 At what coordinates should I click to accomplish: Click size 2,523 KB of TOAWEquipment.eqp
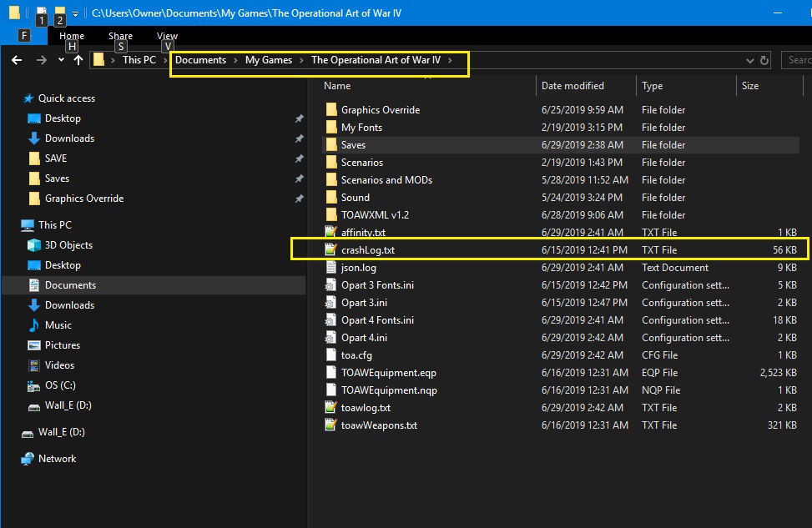point(778,373)
